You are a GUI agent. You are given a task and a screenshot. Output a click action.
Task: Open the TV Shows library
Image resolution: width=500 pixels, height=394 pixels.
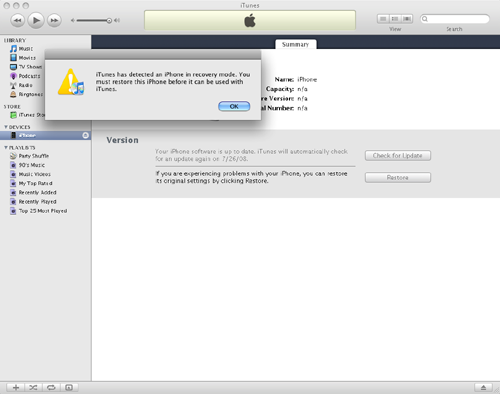pyautogui.click(x=26, y=67)
